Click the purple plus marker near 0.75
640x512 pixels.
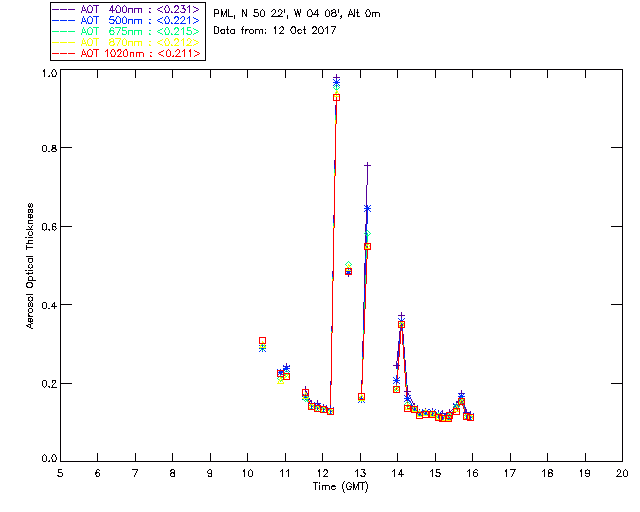pyautogui.click(x=367, y=165)
